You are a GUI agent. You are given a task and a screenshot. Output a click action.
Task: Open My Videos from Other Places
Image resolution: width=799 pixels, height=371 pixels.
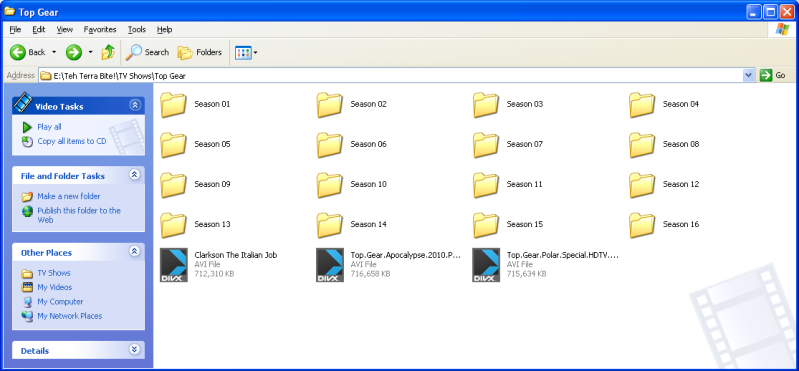[x=55, y=287]
